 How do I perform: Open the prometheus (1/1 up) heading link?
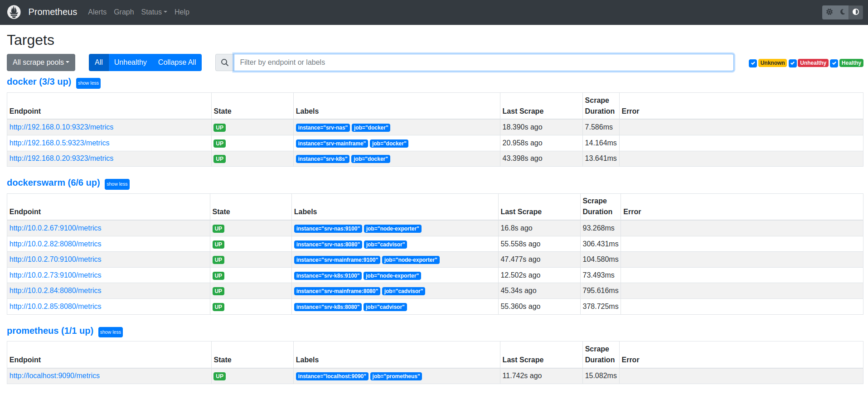pos(50,331)
